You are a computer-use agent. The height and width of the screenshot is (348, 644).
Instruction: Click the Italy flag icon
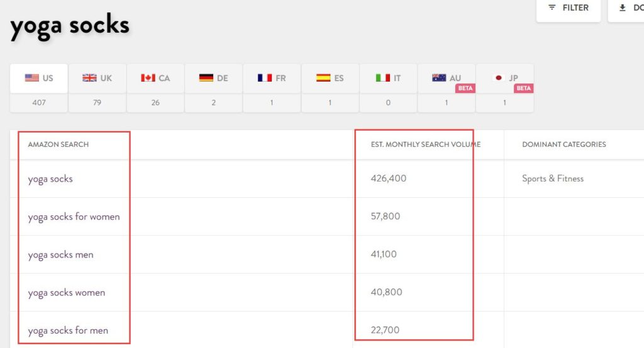pos(383,77)
